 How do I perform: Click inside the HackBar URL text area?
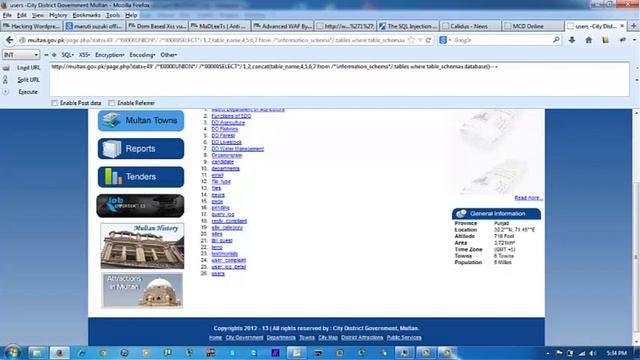(340, 79)
